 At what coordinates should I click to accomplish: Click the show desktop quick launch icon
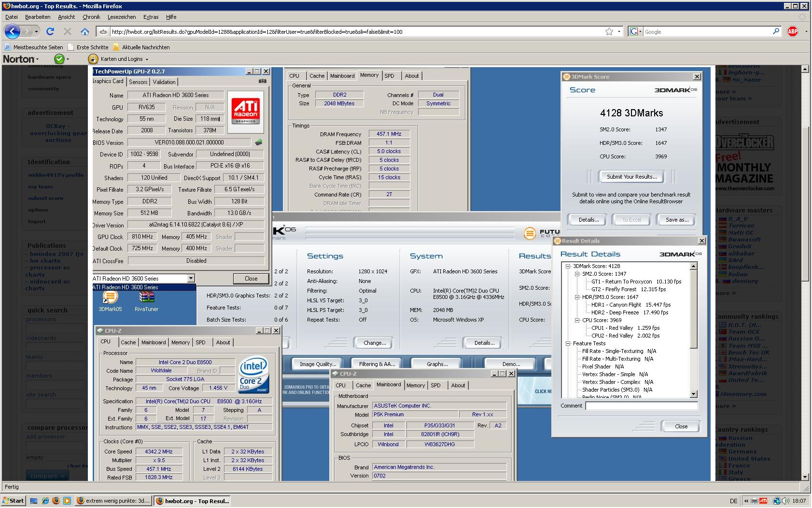[x=34, y=501]
